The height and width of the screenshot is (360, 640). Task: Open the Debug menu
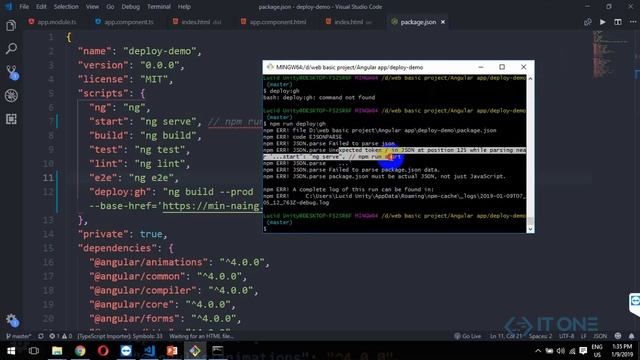131,7
